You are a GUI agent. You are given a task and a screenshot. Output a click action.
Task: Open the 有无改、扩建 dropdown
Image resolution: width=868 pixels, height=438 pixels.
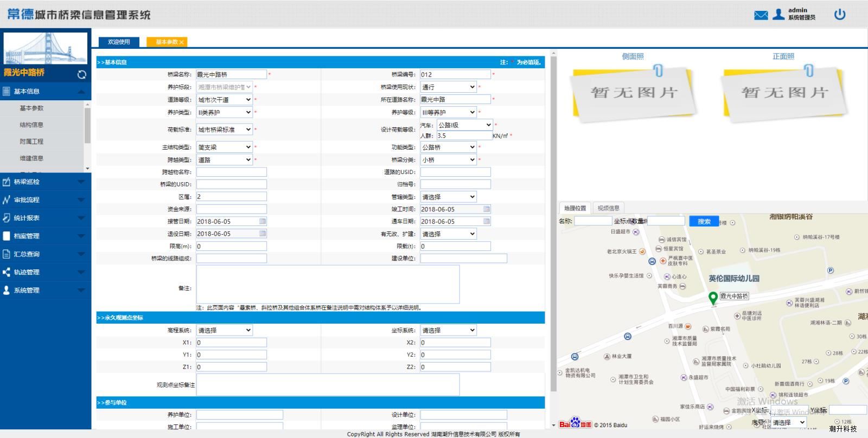pos(449,234)
